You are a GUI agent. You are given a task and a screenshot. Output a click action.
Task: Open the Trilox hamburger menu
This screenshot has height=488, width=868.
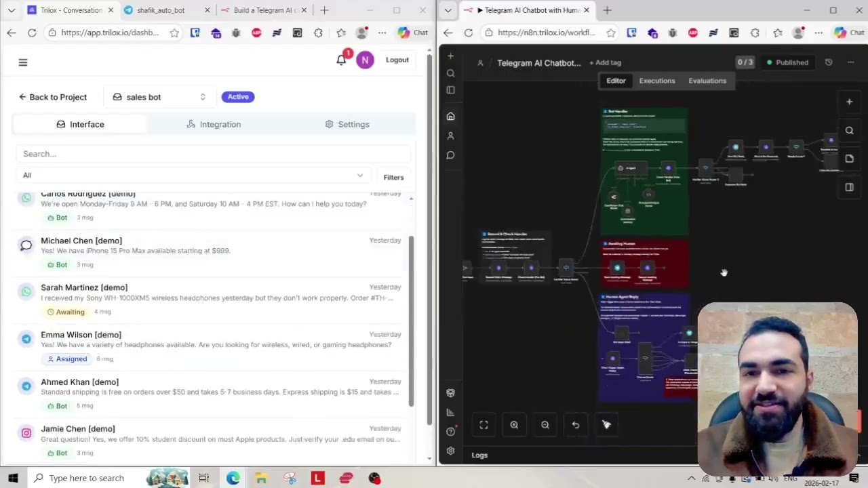23,62
